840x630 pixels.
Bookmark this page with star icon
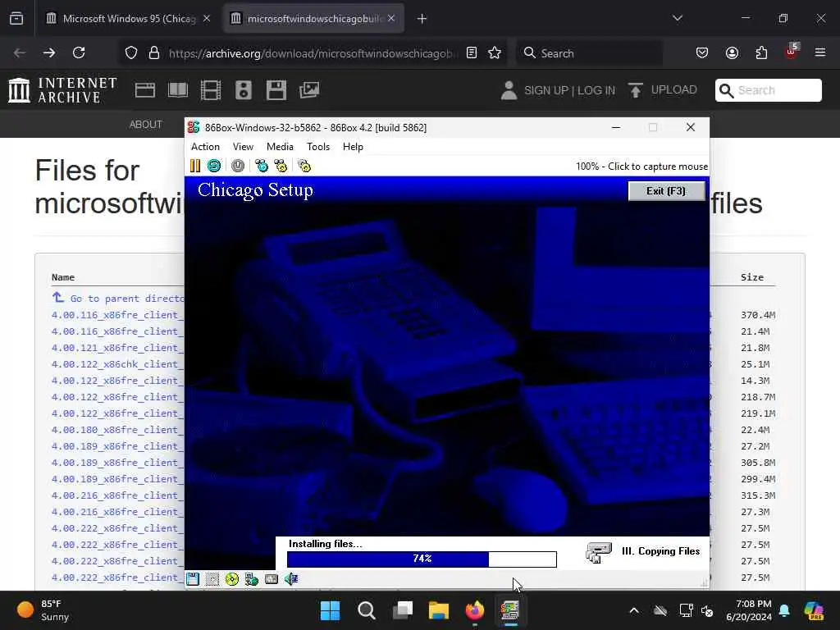(x=495, y=52)
